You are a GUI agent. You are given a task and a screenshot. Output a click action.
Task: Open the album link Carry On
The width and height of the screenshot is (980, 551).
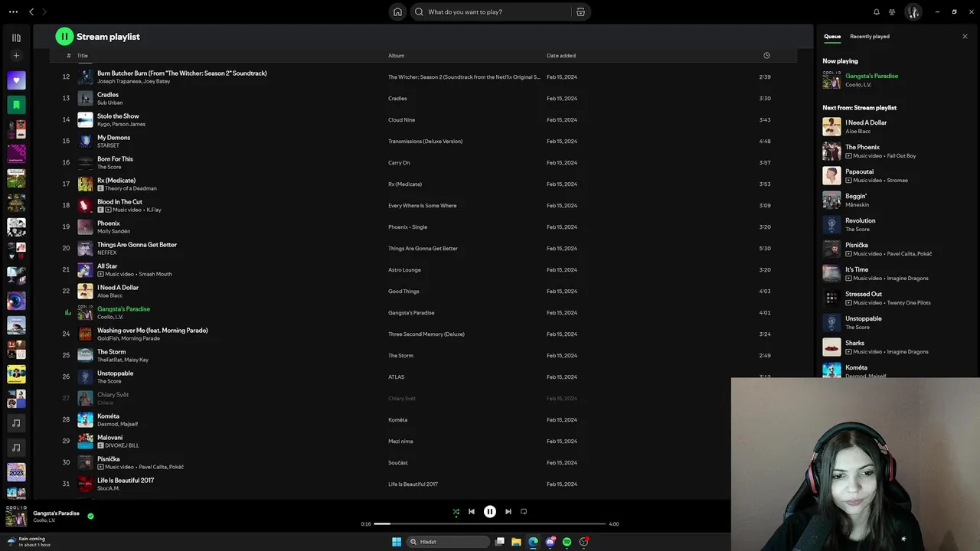point(399,162)
